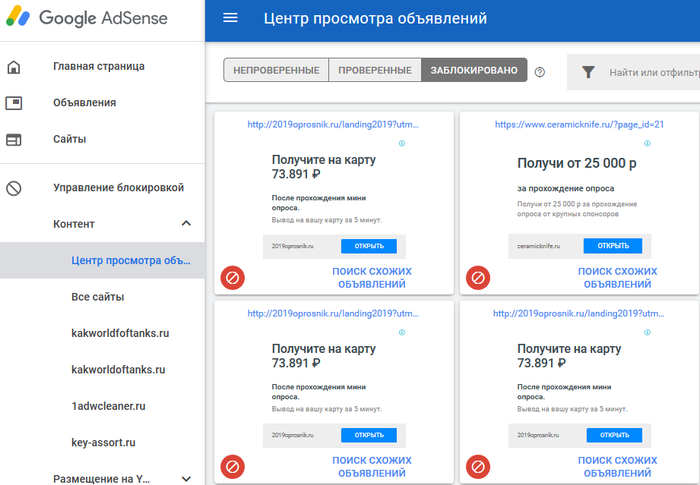Image resolution: width=700 pixels, height=485 pixels.
Task: Open the hamburger navigation menu
Action: point(230,18)
